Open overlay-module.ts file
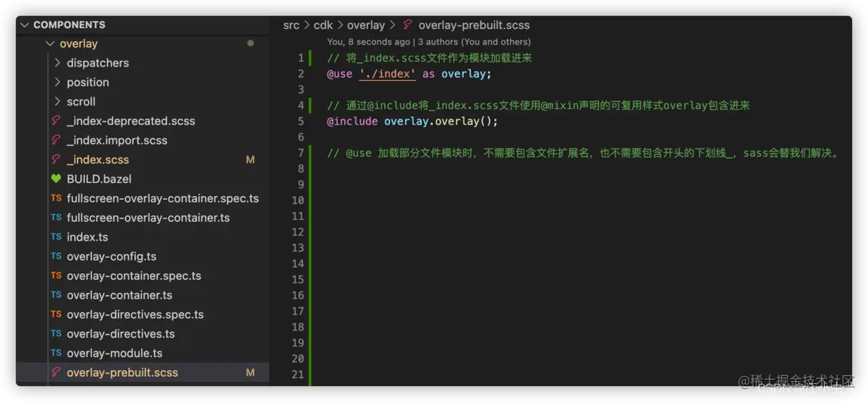The image size is (868, 402). click(x=114, y=353)
